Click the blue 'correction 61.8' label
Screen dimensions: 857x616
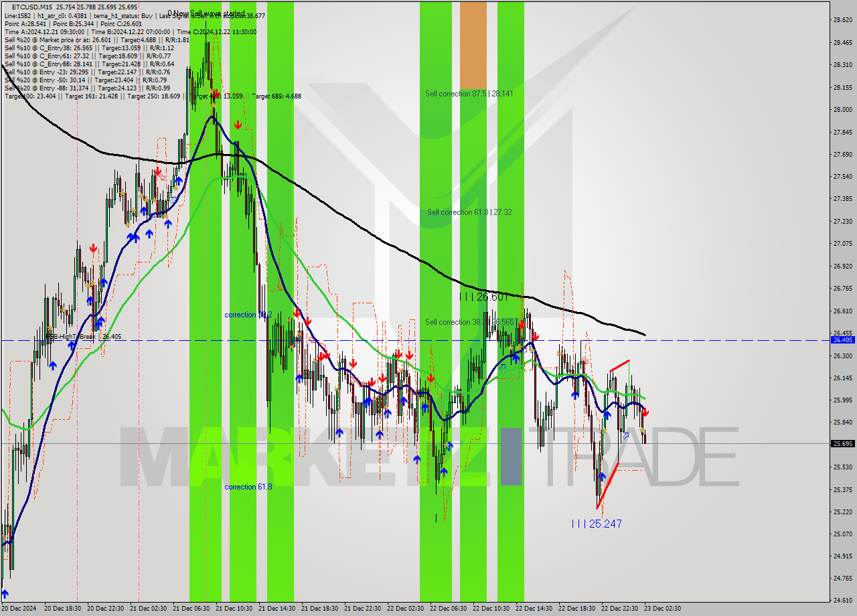pyautogui.click(x=248, y=487)
